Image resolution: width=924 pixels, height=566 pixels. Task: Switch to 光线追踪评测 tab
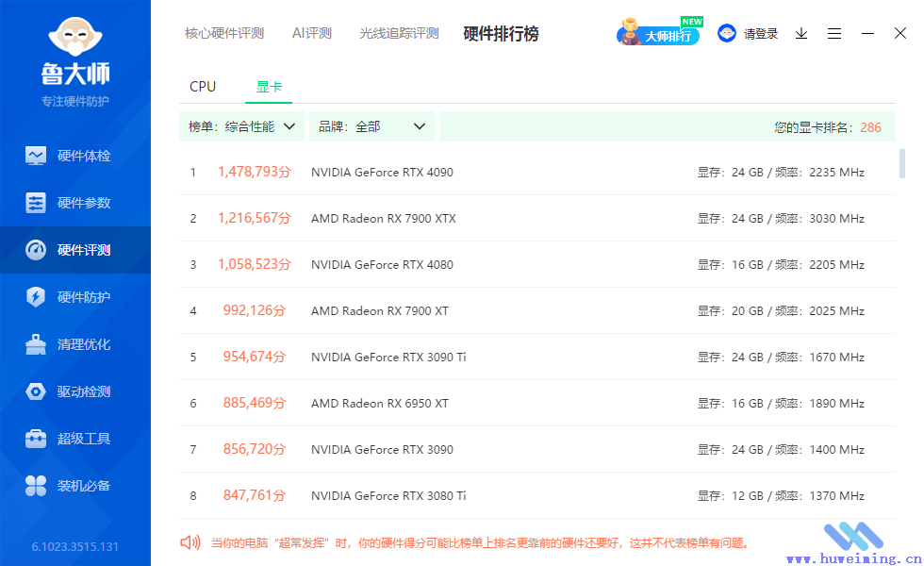[x=399, y=33]
